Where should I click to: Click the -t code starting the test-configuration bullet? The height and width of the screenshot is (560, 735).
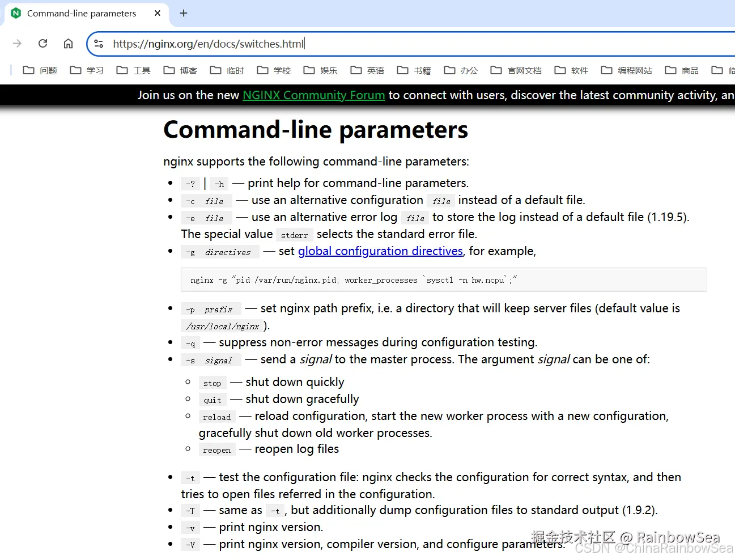point(190,478)
